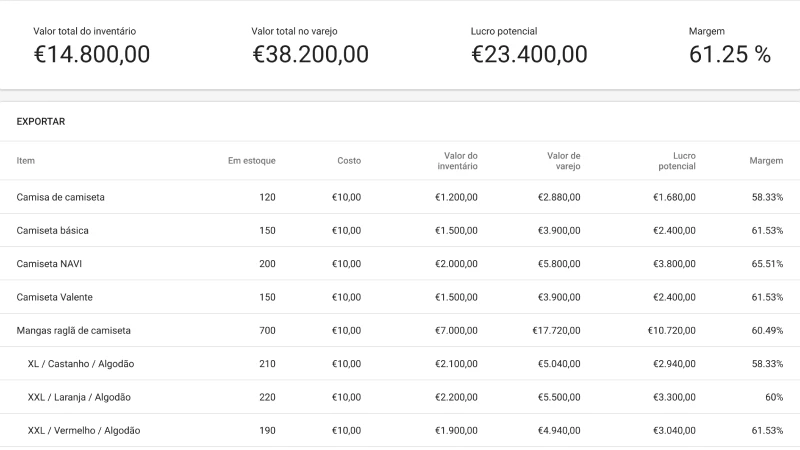Sort by Lucro potencial column header
This screenshot has width=800, height=450.
click(677, 161)
